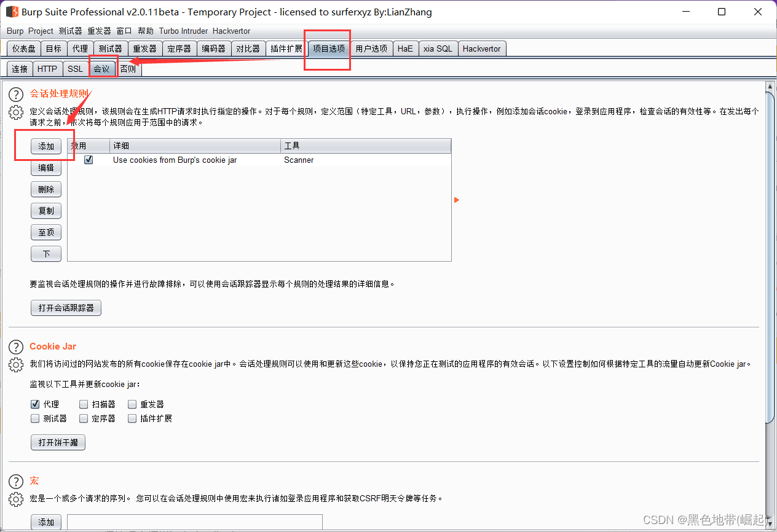Screen dimensions: 777x532
Task: Click the 工具 column header
Action: pos(366,146)
